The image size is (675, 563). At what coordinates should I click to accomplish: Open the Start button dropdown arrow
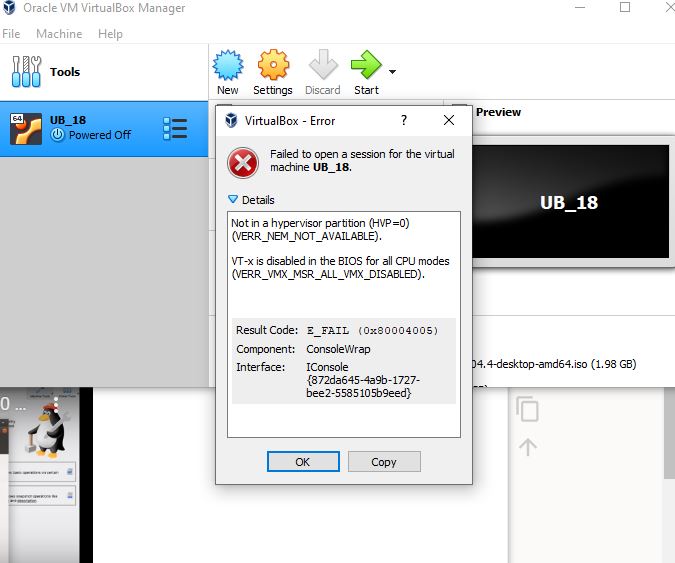392,72
